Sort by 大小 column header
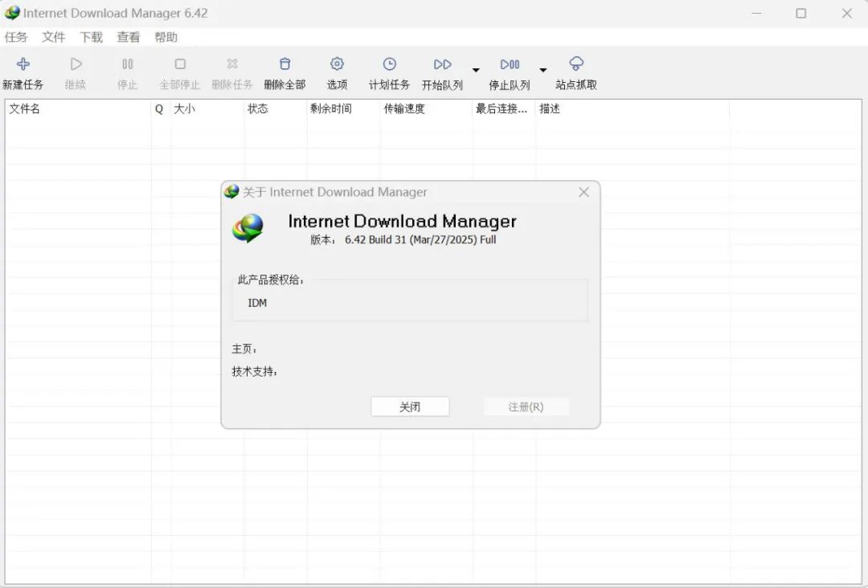The height and width of the screenshot is (588, 868). 207,109
